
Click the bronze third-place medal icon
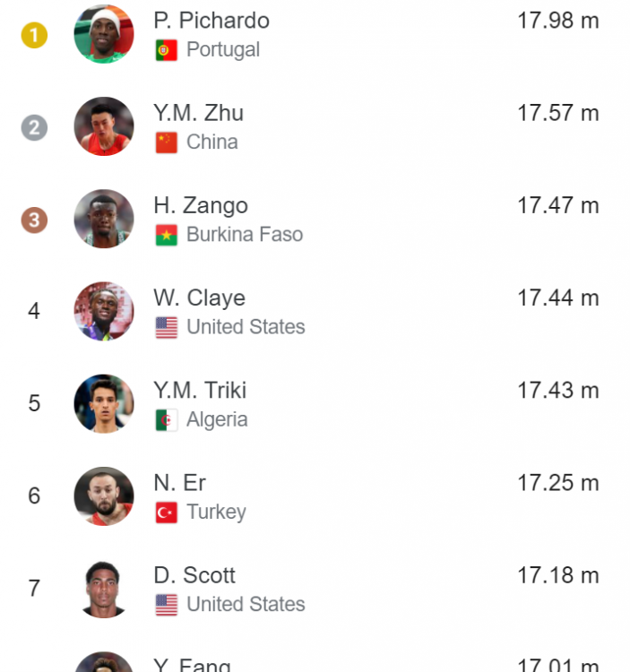(34, 220)
